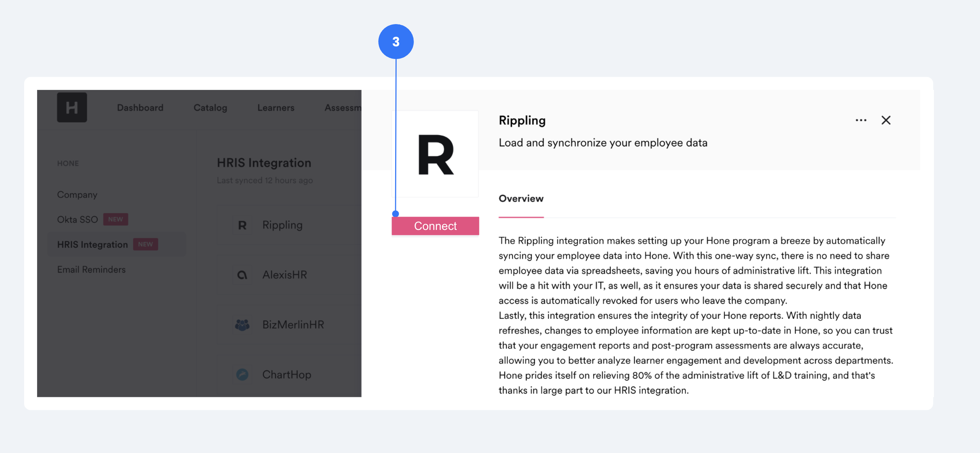Screen dimensions: 980x453
Task: Open the Catalog nav item
Action: (210, 108)
